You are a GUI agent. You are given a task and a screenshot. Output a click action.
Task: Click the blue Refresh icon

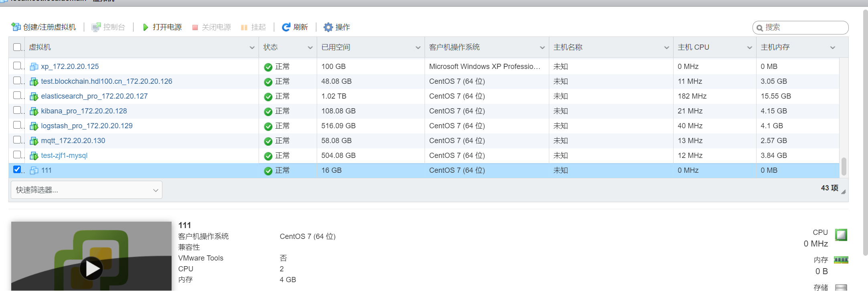(x=286, y=27)
